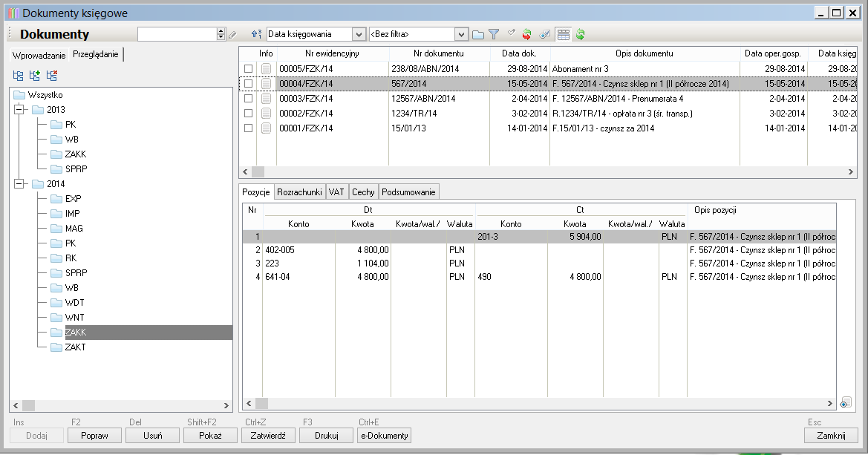Screen dimensions: 868x455
Task: Click the Info icon for document 00002/FZK/14
Action: 267,113
